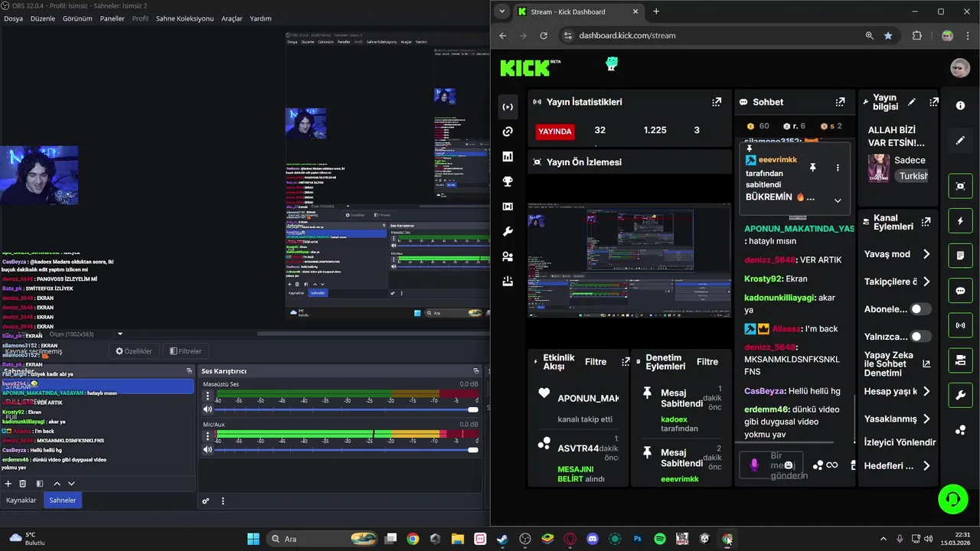Mute the Masaüstü Ses speaker icon
This screenshot has width=980, height=551.
point(207,409)
